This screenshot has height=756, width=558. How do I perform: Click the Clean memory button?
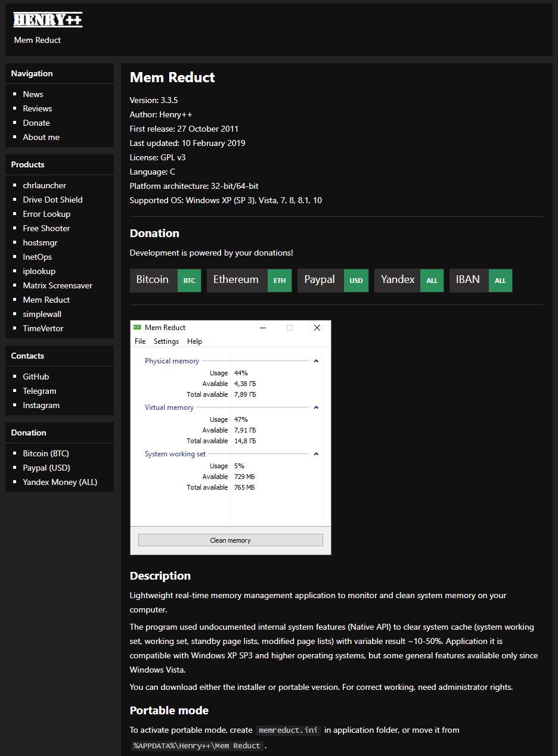(231, 540)
